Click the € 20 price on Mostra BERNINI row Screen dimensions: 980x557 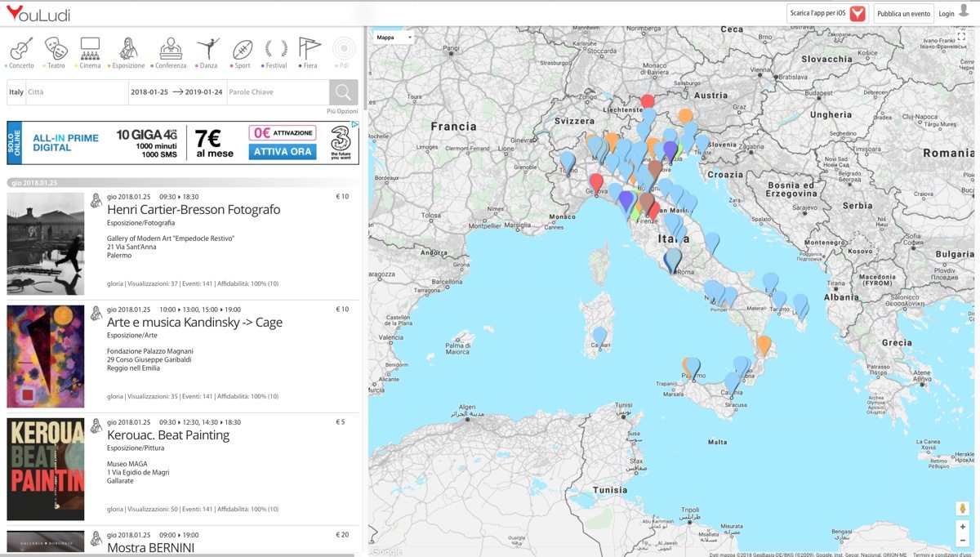coord(342,535)
